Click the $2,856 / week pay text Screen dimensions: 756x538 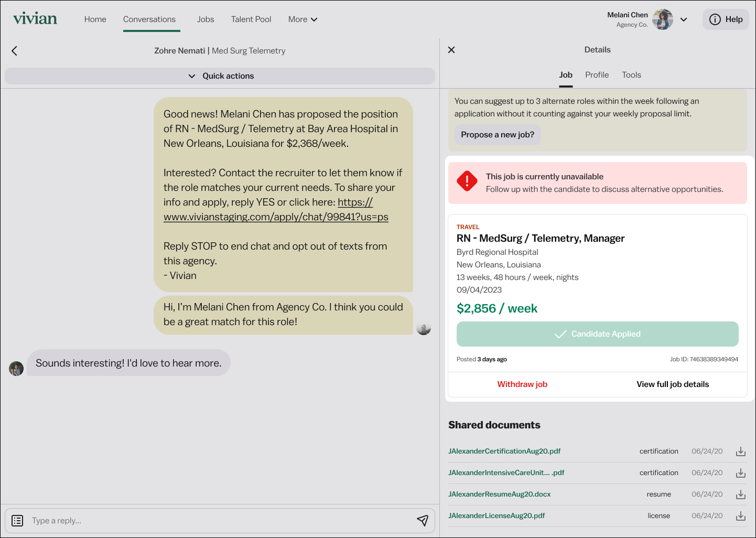click(x=497, y=308)
